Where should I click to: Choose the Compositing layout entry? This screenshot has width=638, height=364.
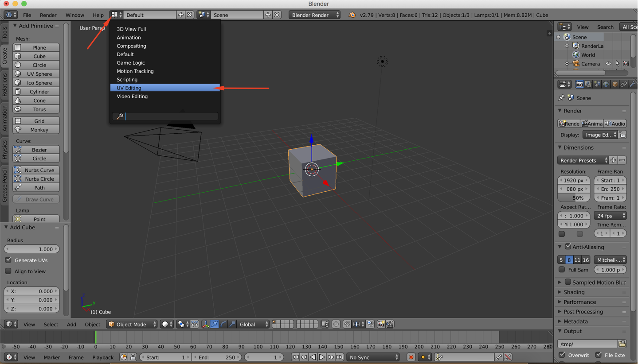click(x=165, y=46)
